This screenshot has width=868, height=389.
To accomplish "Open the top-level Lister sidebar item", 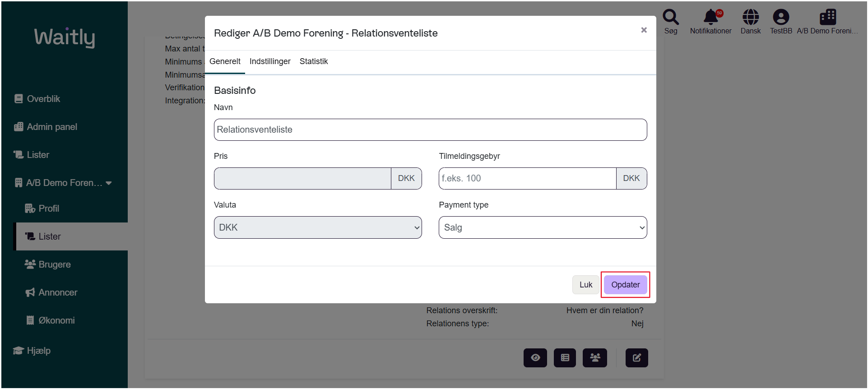I will click(x=32, y=155).
